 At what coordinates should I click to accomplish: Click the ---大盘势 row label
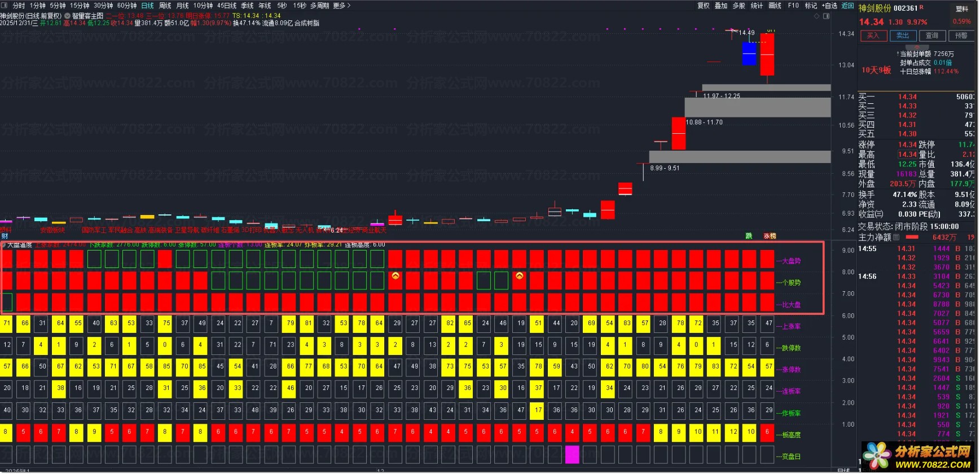[789, 261]
